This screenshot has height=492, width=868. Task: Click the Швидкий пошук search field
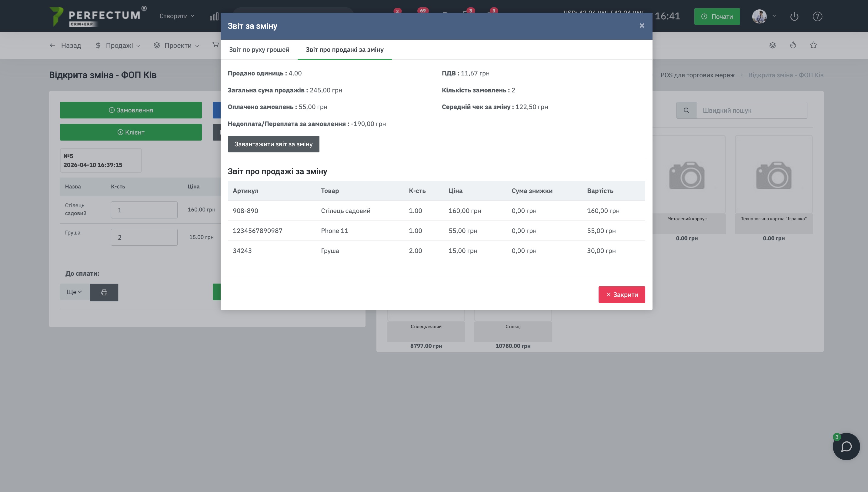[751, 111]
